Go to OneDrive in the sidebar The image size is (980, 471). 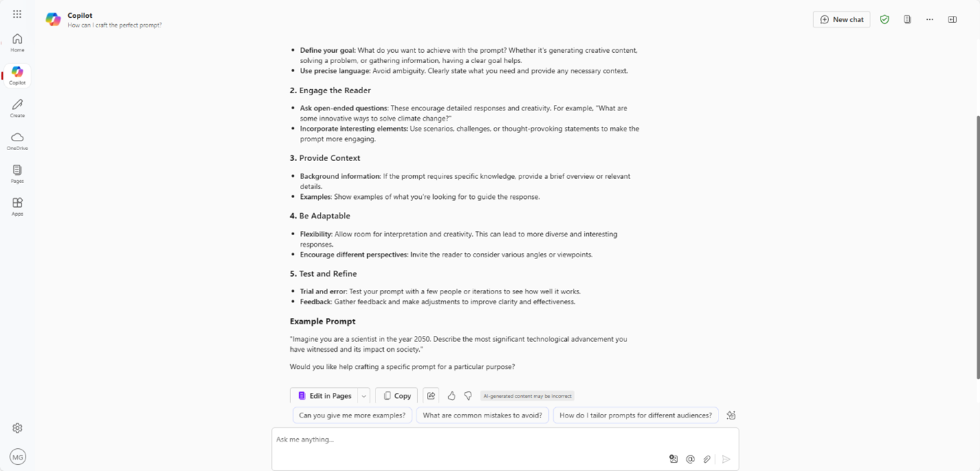click(x=17, y=141)
